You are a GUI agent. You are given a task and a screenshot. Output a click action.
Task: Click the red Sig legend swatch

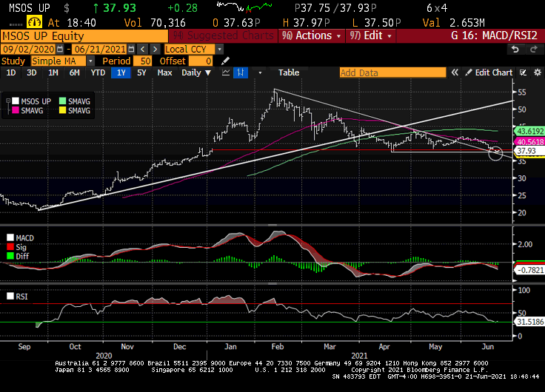click(x=10, y=247)
